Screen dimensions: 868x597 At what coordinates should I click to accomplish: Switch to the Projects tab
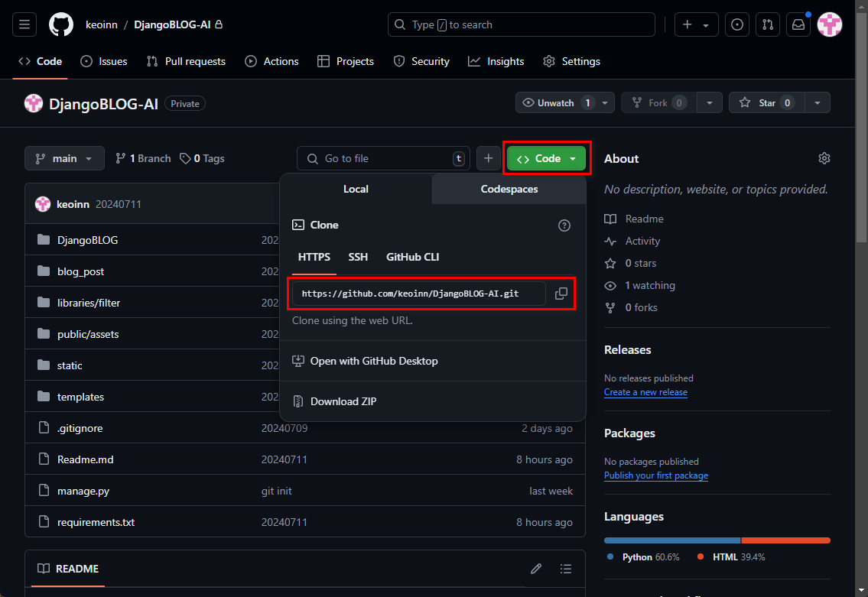346,61
